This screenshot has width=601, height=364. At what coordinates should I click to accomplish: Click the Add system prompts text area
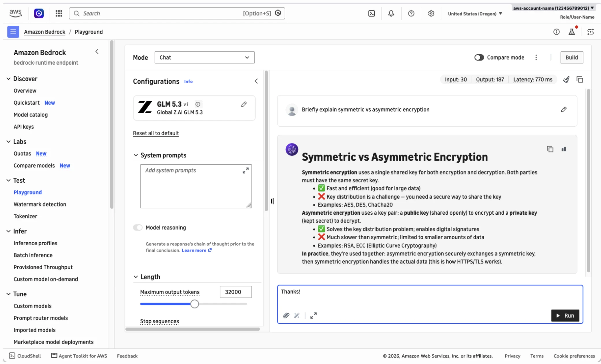(x=196, y=186)
